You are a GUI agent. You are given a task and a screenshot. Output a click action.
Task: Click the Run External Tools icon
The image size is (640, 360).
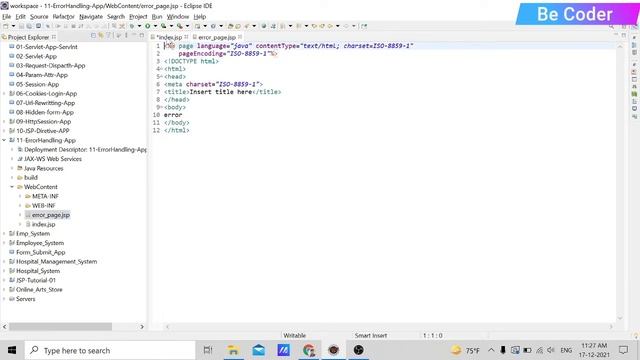(180, 26)
